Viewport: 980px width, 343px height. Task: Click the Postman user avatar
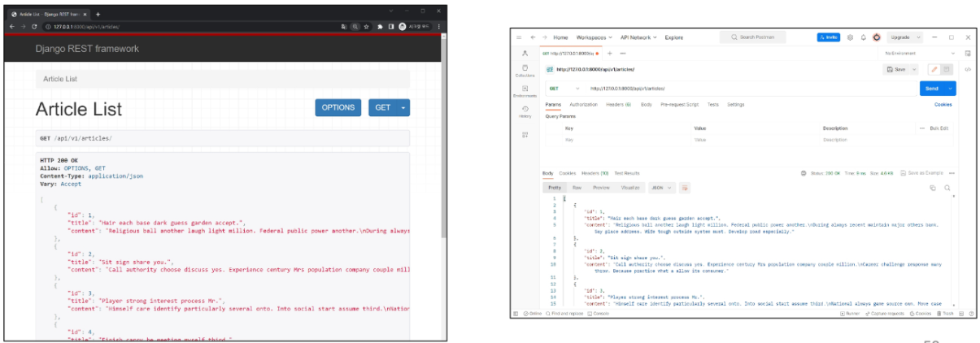point(877,37)
